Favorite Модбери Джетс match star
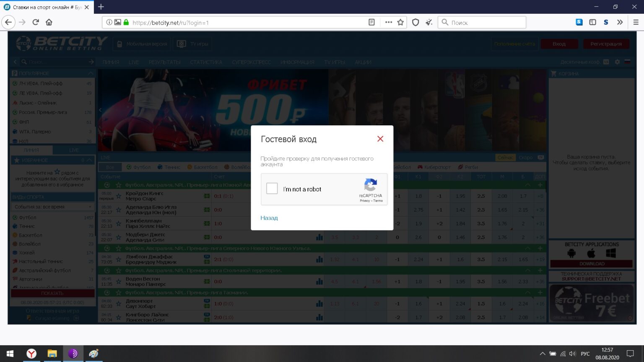The image size is (644, 362). (x=119, y=237)
